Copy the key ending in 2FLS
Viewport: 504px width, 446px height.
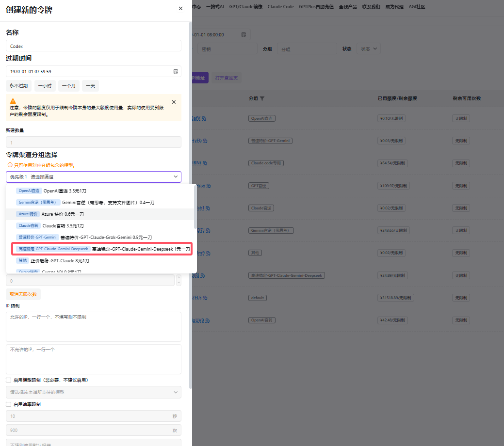(x=205, y=298)
